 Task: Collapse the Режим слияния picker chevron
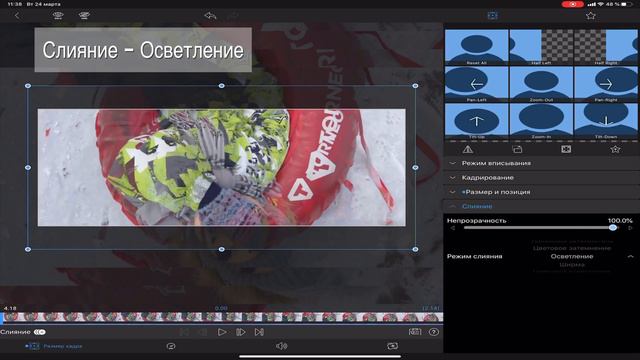(x=631, y=256)
